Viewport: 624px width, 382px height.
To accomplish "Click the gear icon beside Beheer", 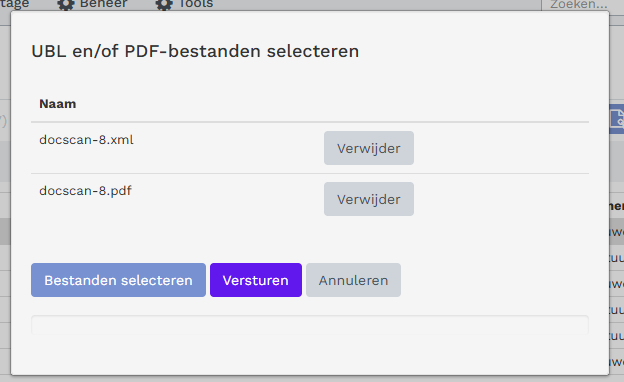I will click(66, 5).
